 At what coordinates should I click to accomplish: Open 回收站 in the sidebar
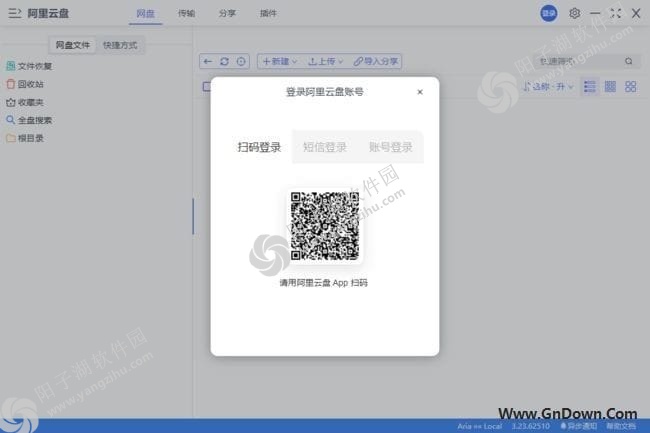[x=25, y=84]
